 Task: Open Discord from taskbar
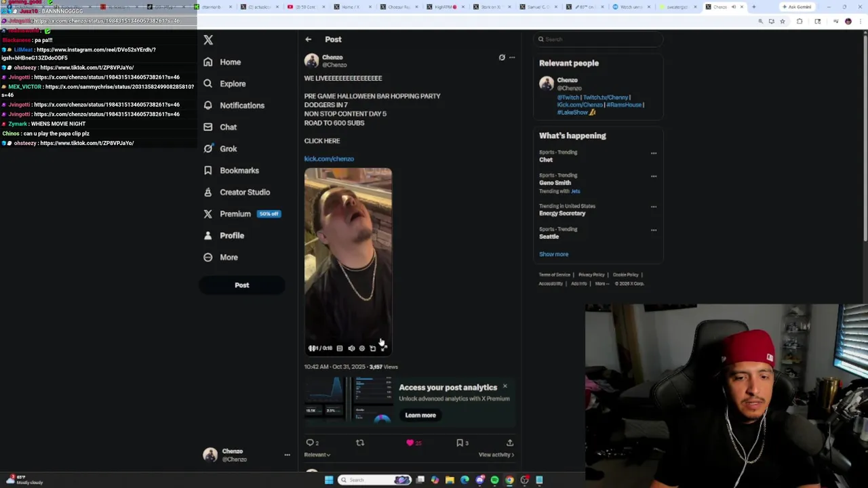(479, 480)
